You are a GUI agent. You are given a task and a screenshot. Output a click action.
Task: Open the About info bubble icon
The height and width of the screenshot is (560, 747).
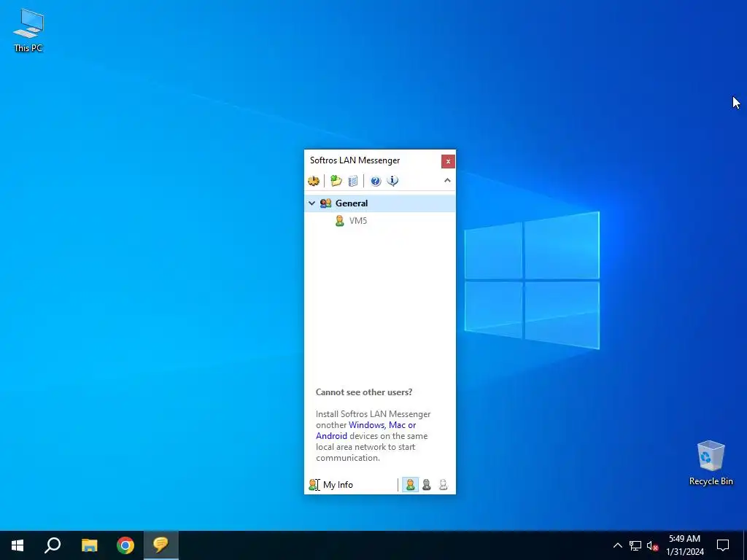392,181
